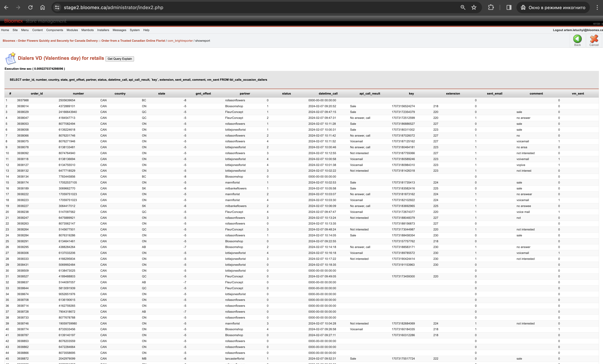Click the SQL SELECT query text
This screenshot has height=364, width=603.
[x=138, y=80]
